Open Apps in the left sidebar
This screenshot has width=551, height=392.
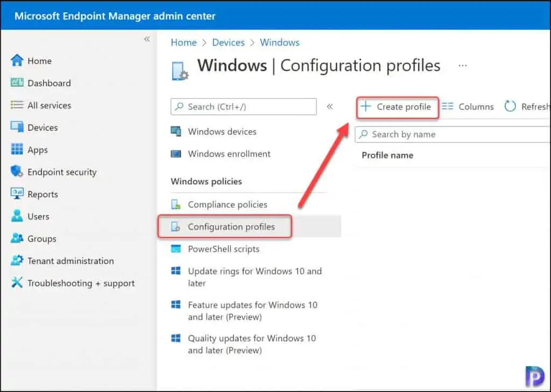[37, 150]
